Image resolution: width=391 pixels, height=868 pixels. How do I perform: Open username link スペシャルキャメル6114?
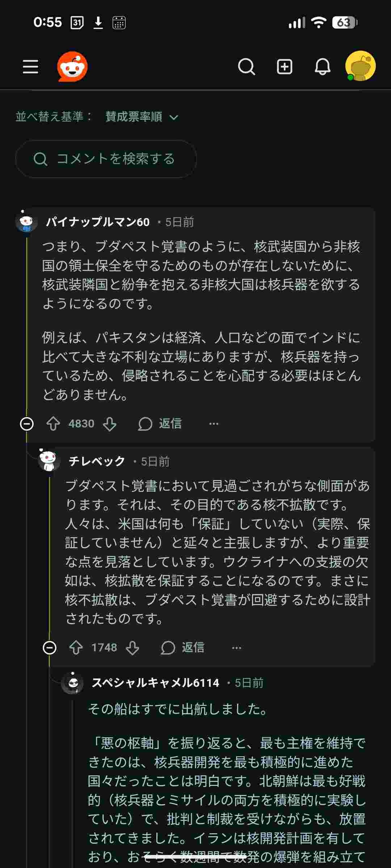155,682
